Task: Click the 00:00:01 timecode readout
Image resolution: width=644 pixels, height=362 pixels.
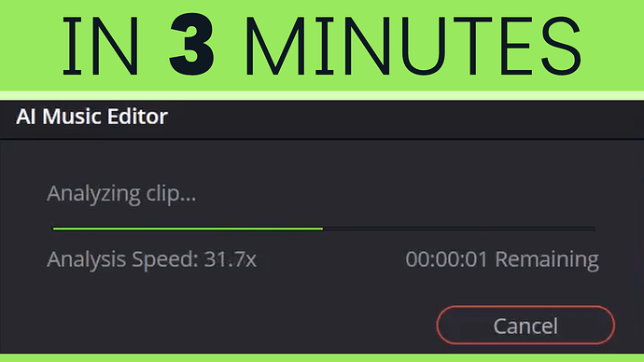Action: tap(446, 259)
